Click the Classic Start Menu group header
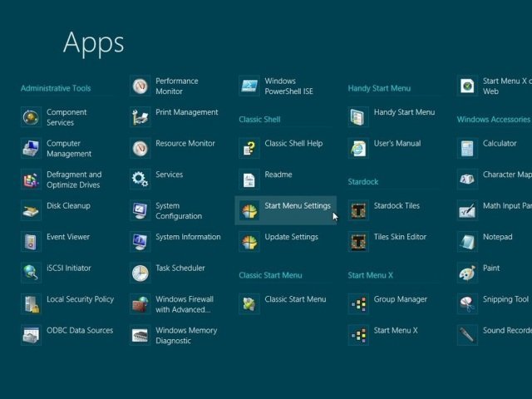 pos(270,275)
